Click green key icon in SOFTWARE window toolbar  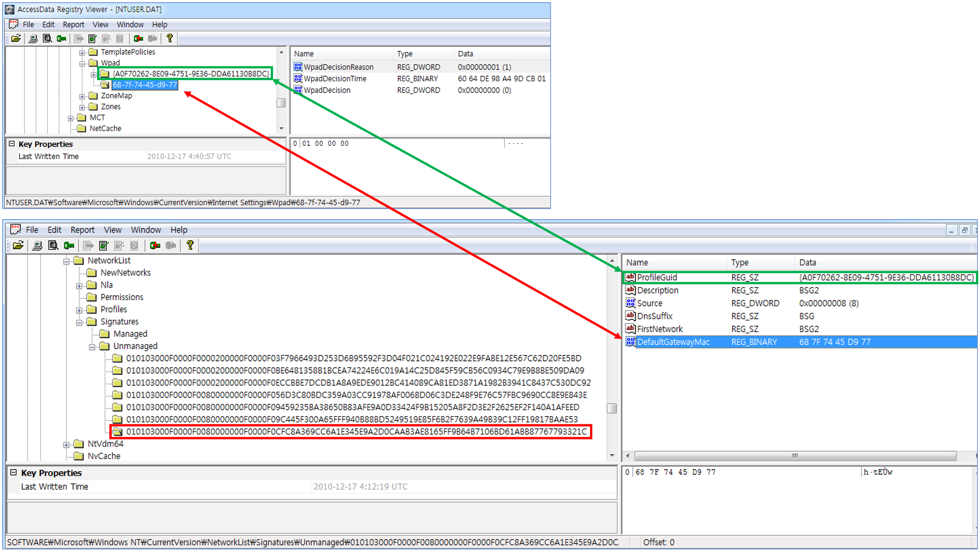(69, 246)
